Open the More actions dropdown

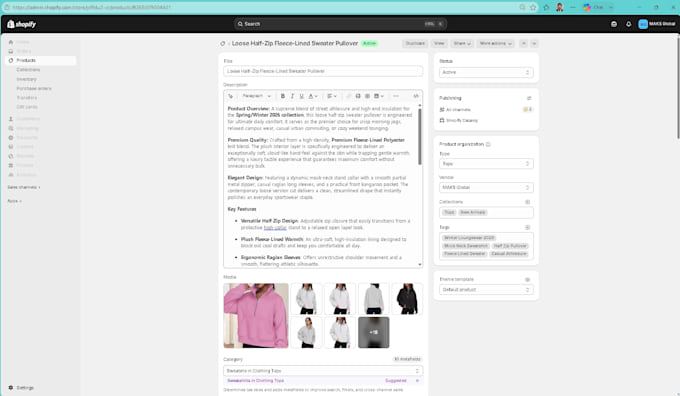point(495,43)
